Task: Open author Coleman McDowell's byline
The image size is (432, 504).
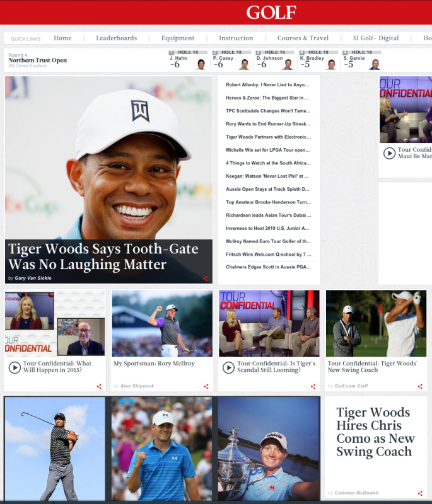Action: tap(356, 493)
